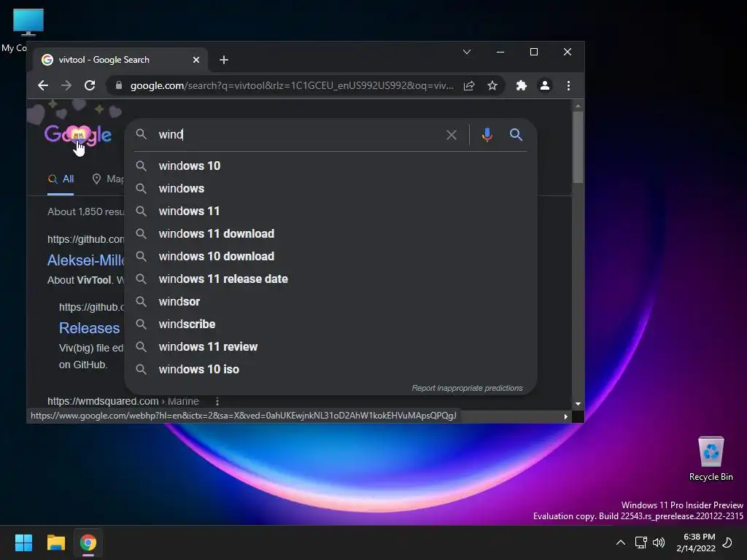
Task: Open the network tray icon
Action: tap(640, 542)
